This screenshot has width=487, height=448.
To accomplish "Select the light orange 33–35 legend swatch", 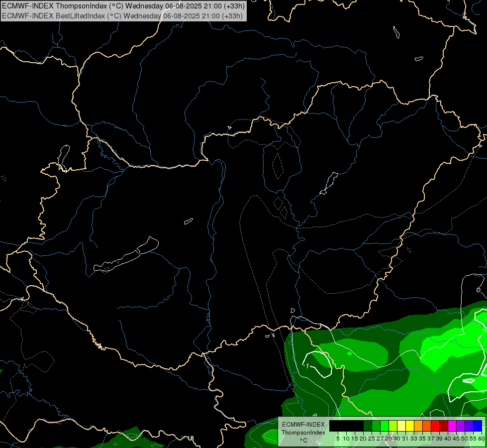I will pos(418,426).
